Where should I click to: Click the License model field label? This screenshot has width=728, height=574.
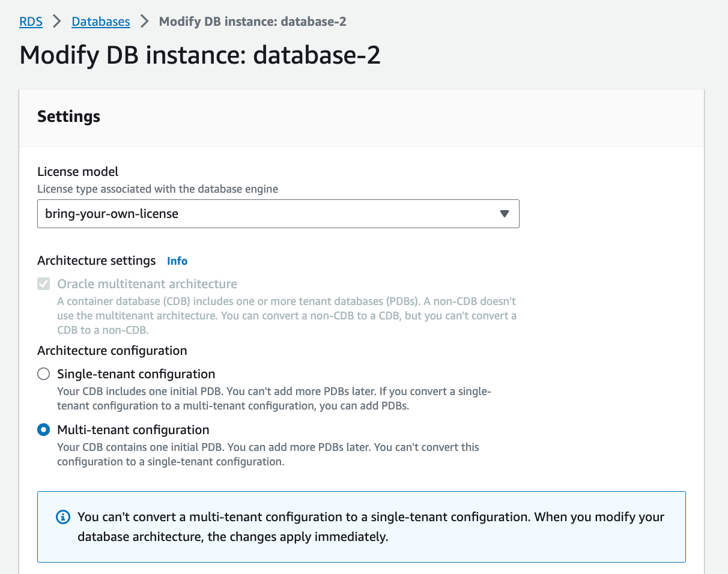pos(78,172)
